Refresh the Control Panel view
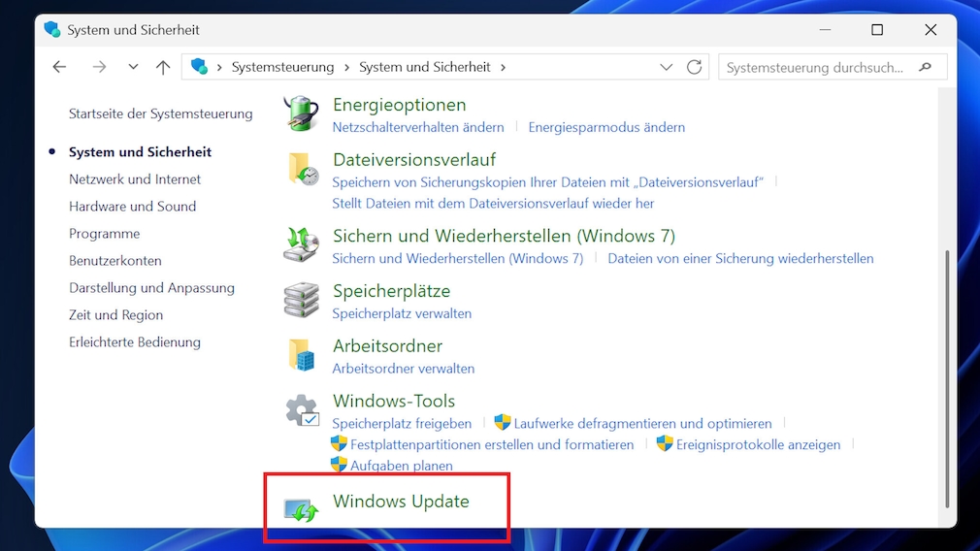Screen dimensions: 980x551 [x=694, y=67]
